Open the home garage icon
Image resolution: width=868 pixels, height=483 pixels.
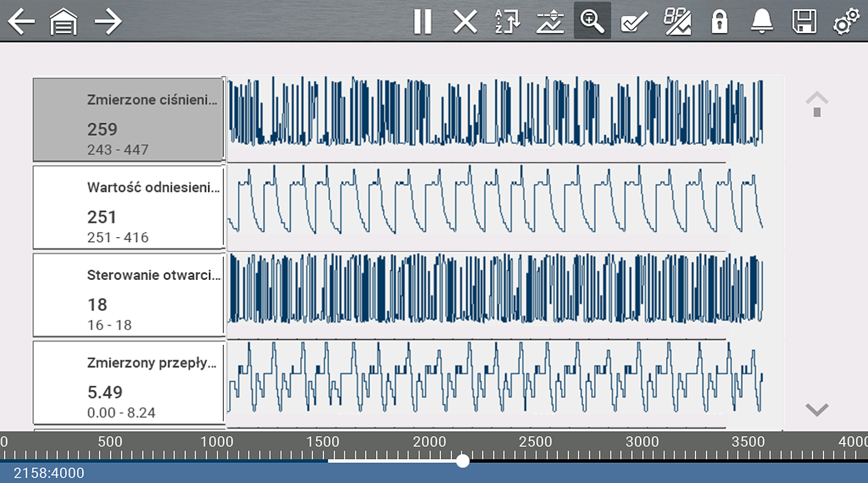pyautogui.click(x=64, y=22)
